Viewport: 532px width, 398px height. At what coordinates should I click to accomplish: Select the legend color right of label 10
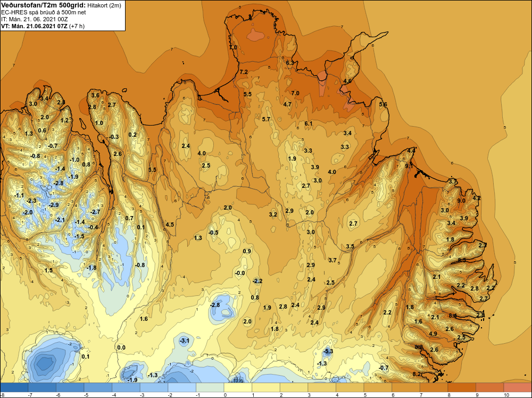[518, 387]
